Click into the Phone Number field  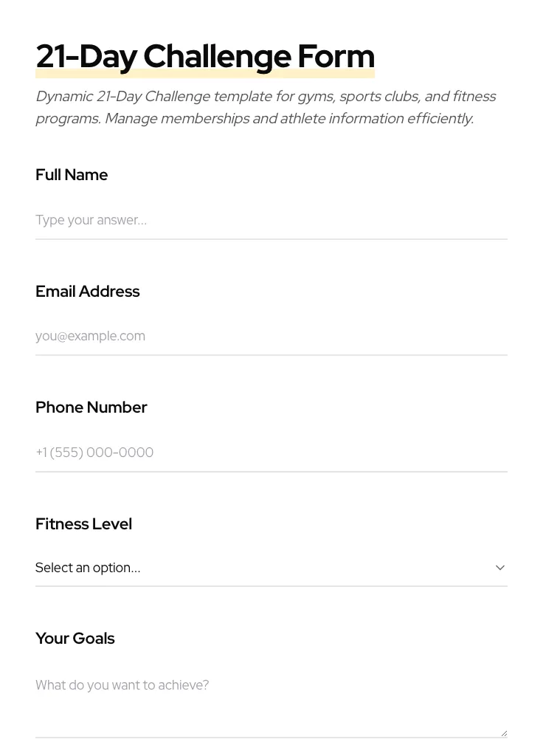pyautogui.click(x=271, y=453)
